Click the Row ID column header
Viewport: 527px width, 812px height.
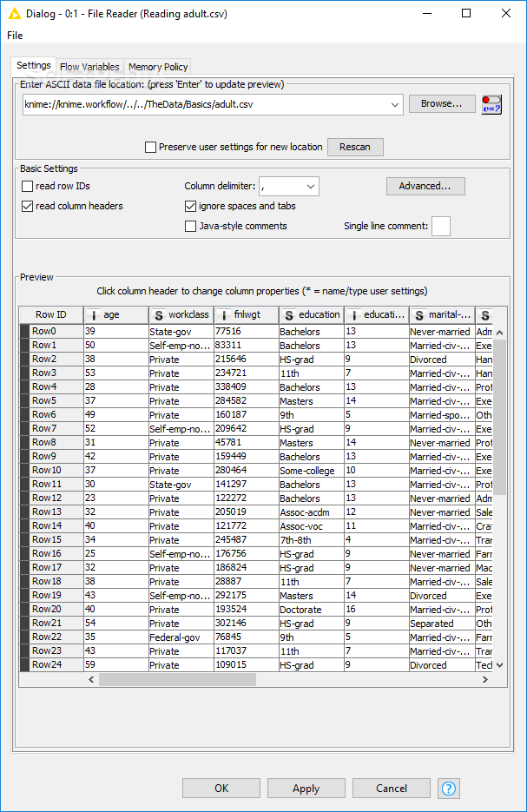click(x=51, y=315)
